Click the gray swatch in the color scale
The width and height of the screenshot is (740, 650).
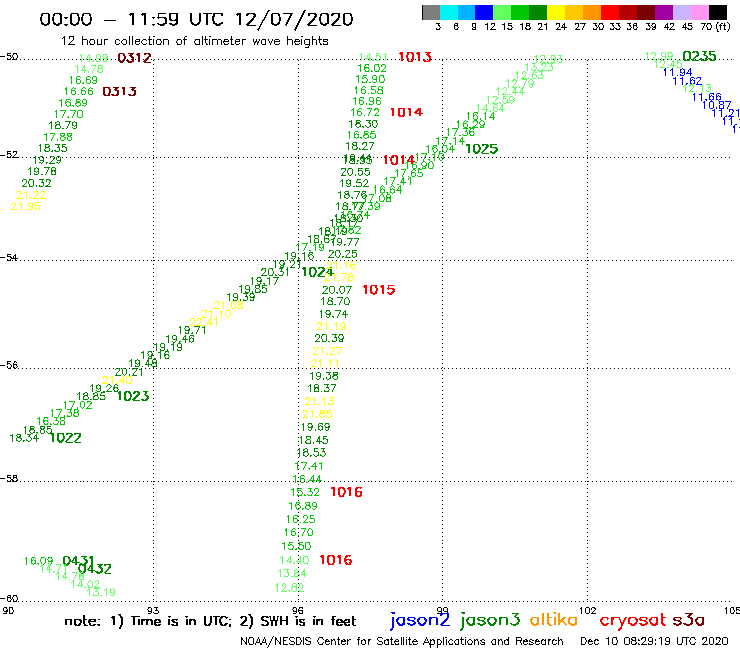(x=431, y=12)
